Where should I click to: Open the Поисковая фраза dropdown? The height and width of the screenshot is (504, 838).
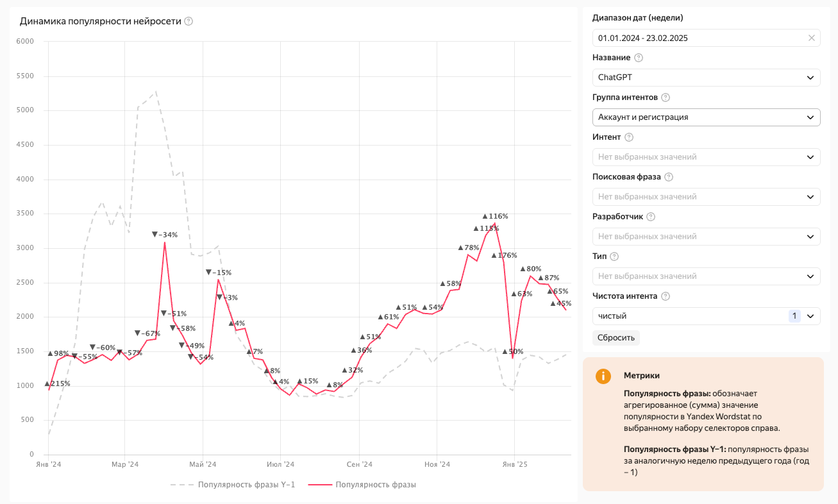tap(706, 197)
